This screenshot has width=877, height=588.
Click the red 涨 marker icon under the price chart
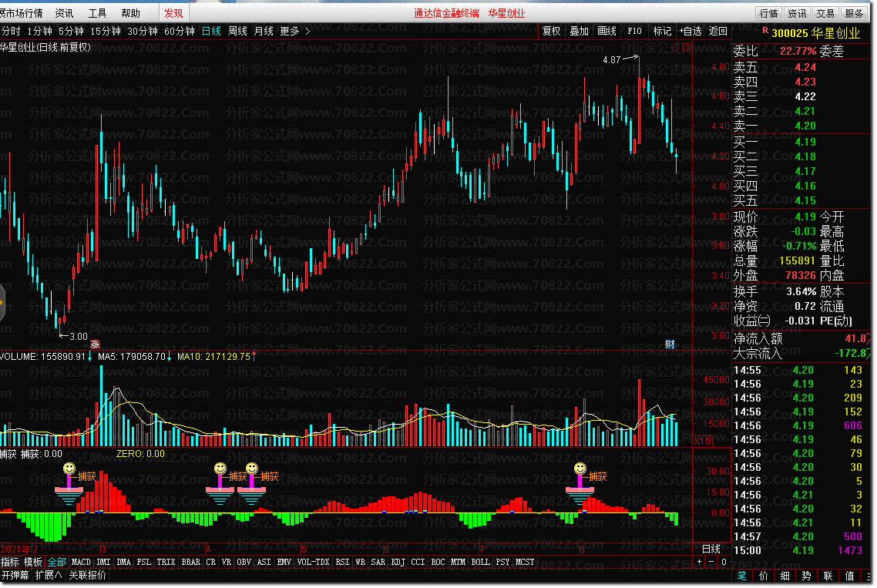click(95, 344)
